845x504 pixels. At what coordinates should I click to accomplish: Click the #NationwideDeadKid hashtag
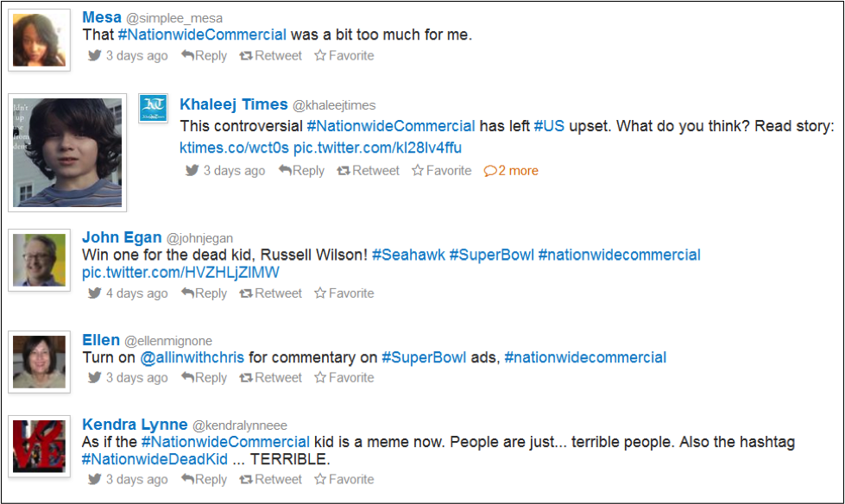point(154,459)
